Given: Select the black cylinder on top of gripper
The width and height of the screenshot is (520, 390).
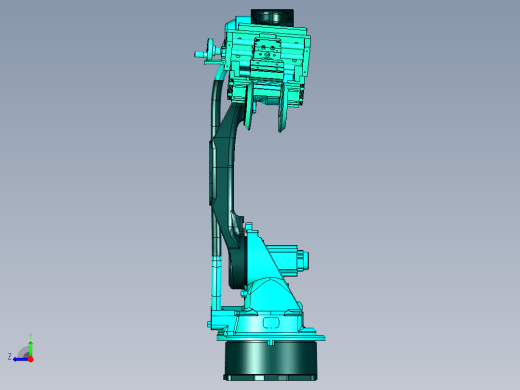Looking at the screenshot, I should [272, 17].
